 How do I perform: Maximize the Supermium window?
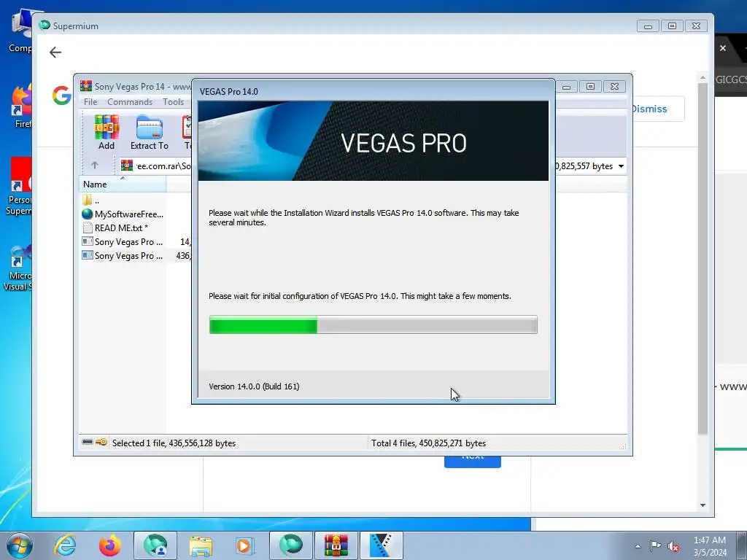[672, 26]
